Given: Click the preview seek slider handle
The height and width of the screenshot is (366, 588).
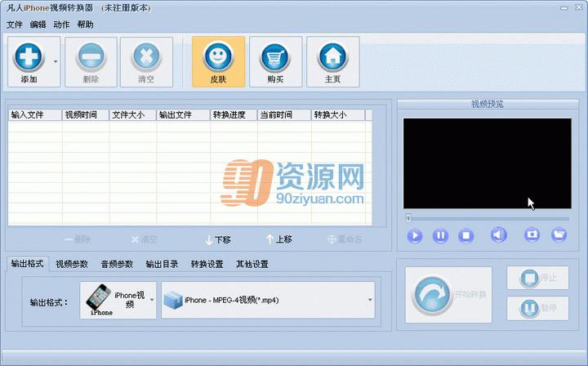Looking at the screenshot, I should 408,218.
